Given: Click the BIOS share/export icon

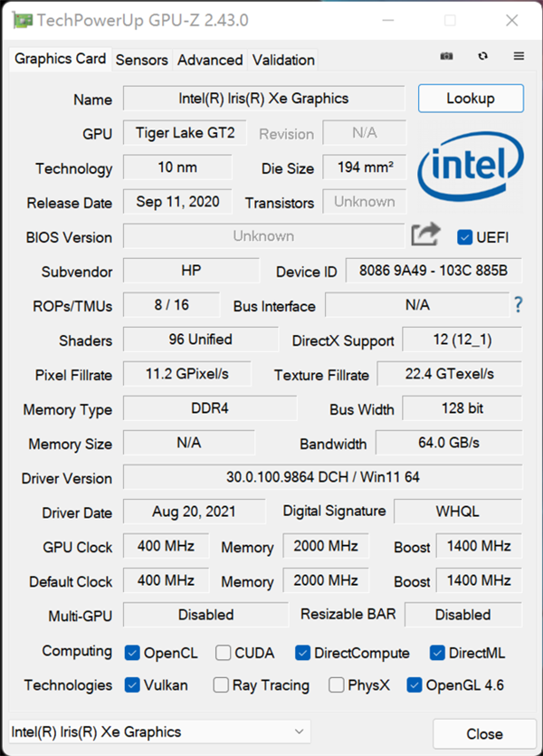Looking at the screenshot, I should point(425,235).
